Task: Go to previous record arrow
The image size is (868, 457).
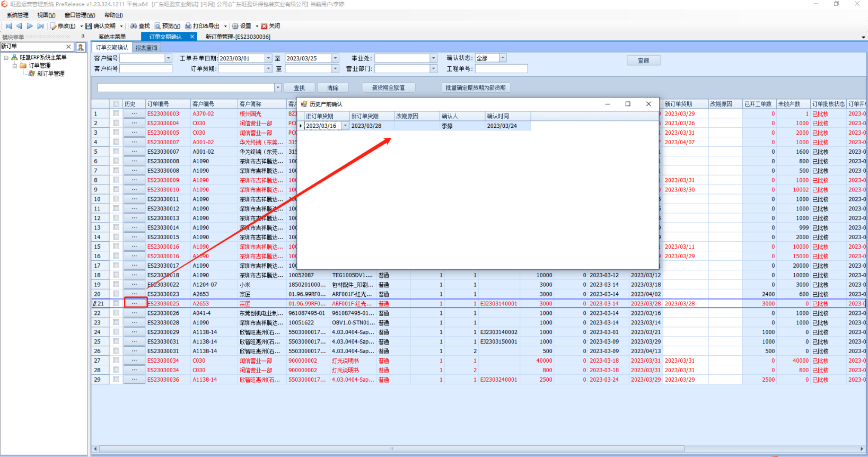Action: pyautogui.click(x=19, y=26)
